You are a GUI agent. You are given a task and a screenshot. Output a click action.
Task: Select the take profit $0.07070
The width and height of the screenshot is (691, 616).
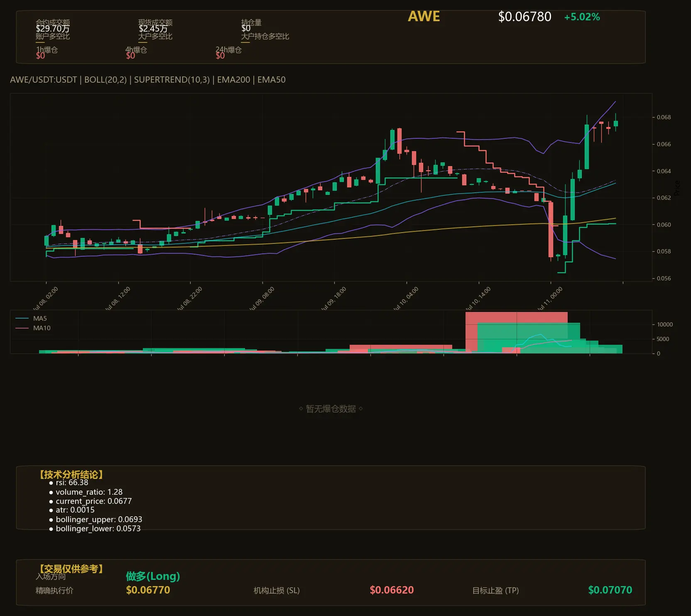(x=610, y=590)
